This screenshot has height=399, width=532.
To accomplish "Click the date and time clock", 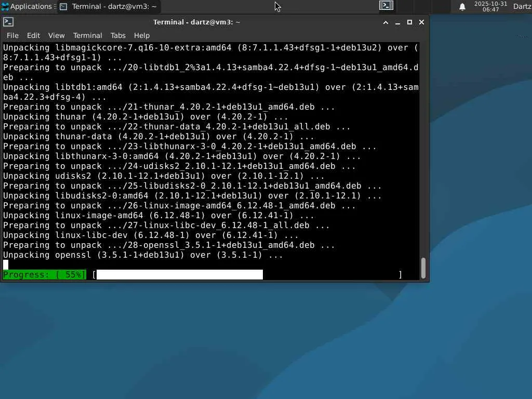I will coord(490,6).
